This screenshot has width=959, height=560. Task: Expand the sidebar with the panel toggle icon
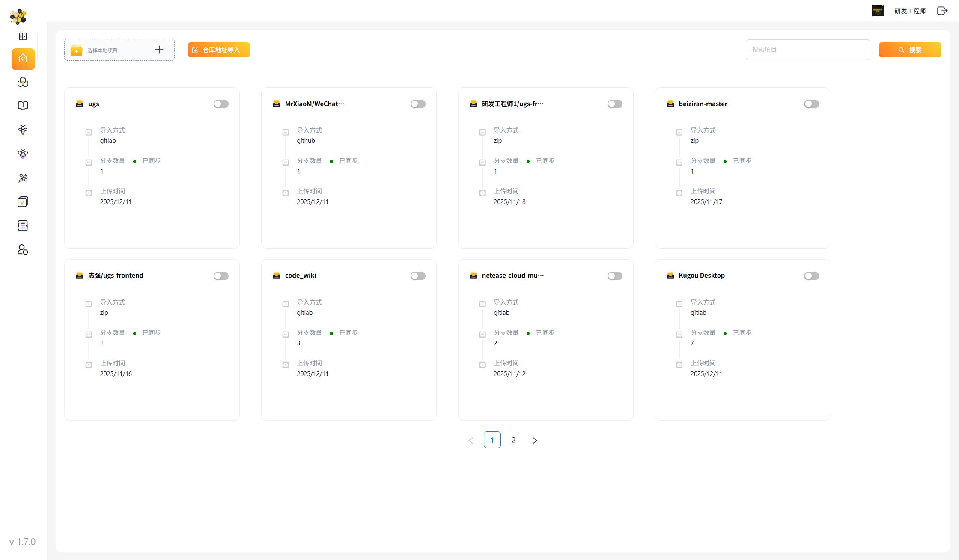[x=23, y=36]
